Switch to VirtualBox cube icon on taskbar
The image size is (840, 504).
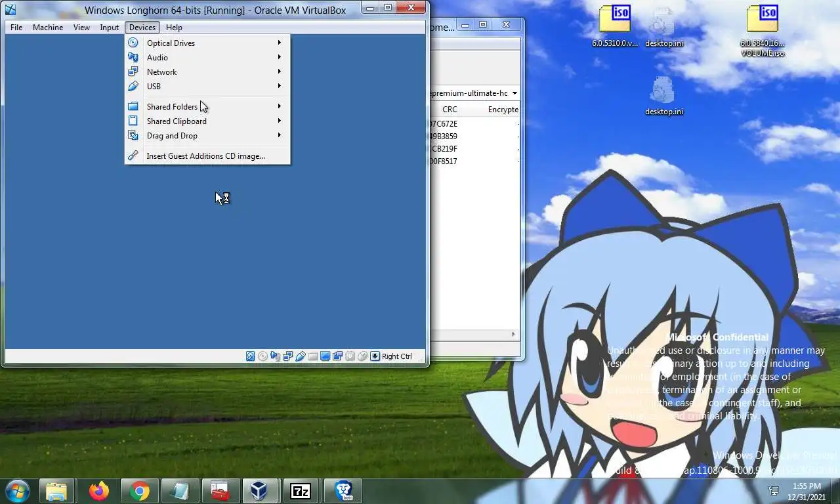(x=260, y=491)
